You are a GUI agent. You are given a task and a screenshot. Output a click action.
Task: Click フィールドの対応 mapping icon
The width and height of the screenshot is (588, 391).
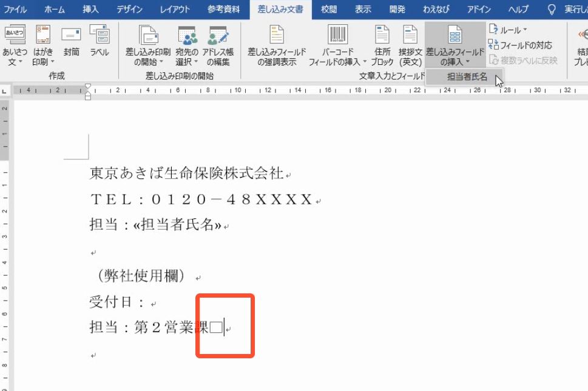(x=521, y=43)
